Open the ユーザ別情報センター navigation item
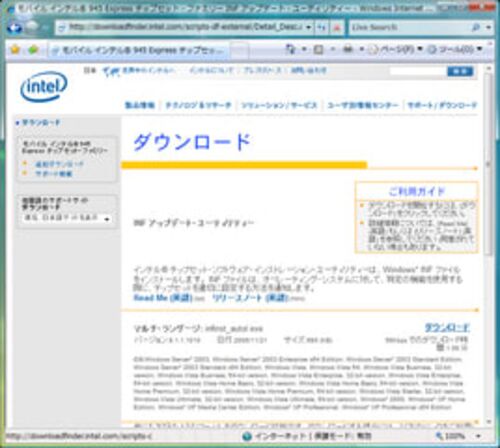 click(x=363, y=106)
